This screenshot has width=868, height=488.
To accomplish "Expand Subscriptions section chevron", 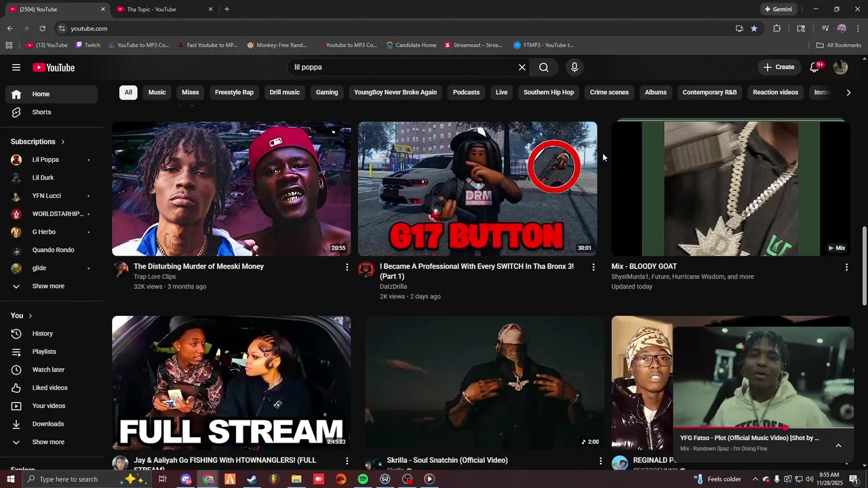I will pyautogui.click(x=63, y=142).
